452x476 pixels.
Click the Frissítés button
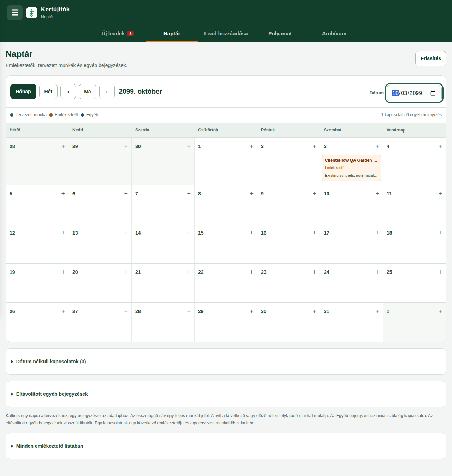(431, 59)
